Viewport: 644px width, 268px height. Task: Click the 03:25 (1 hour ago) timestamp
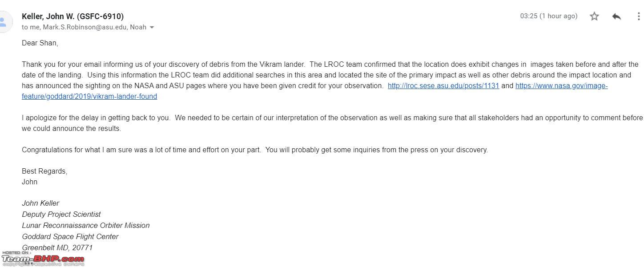(549, 16)
